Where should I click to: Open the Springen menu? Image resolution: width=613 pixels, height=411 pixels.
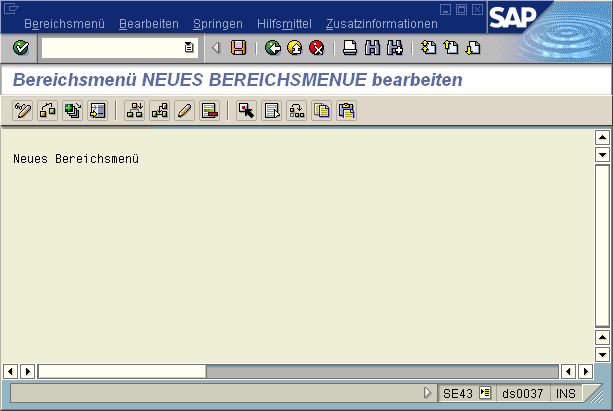pos(218,24)
